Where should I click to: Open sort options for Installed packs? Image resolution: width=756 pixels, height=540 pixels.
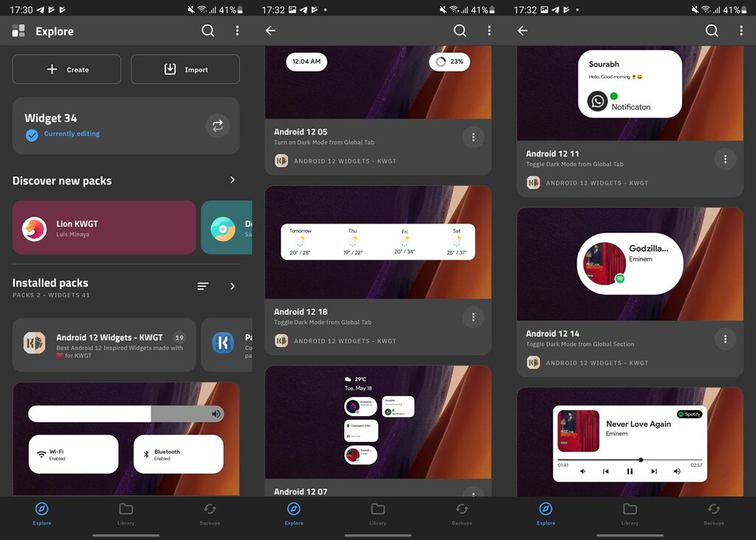pyautogui.click(x=203, y=286)
